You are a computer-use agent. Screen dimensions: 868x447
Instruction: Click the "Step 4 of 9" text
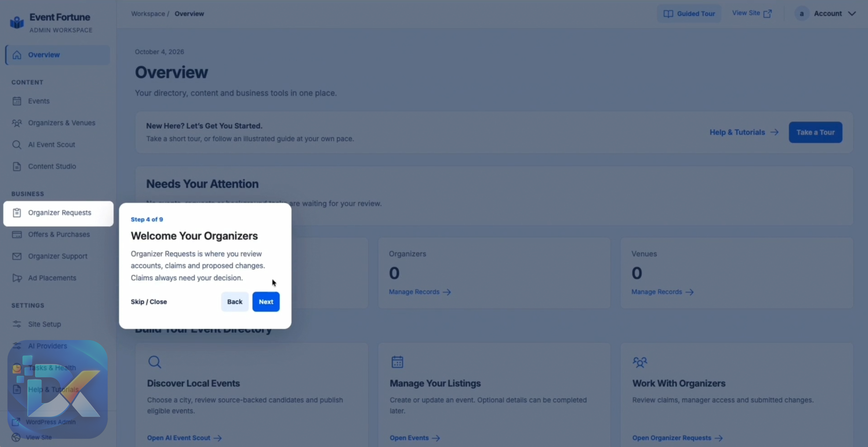(147, 219)
